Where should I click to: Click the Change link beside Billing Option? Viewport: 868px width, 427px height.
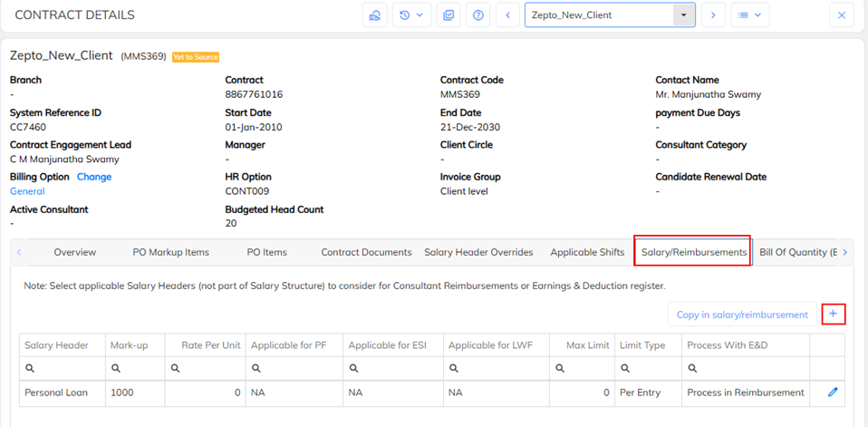[x=94, y=177]
